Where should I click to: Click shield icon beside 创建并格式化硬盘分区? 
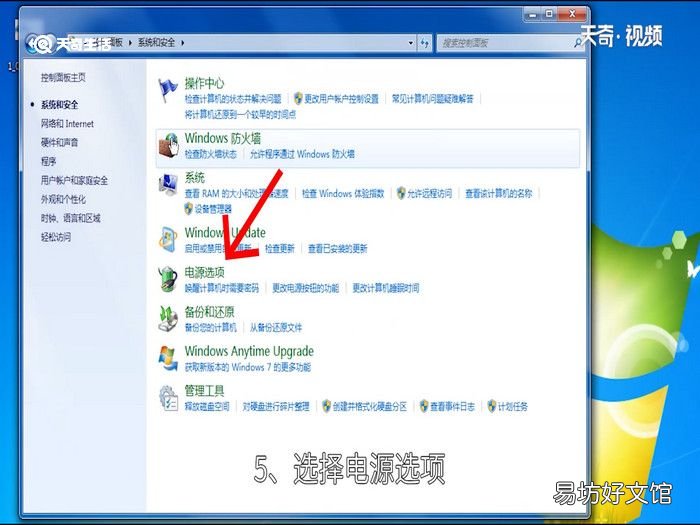click(x=326, y=406)
